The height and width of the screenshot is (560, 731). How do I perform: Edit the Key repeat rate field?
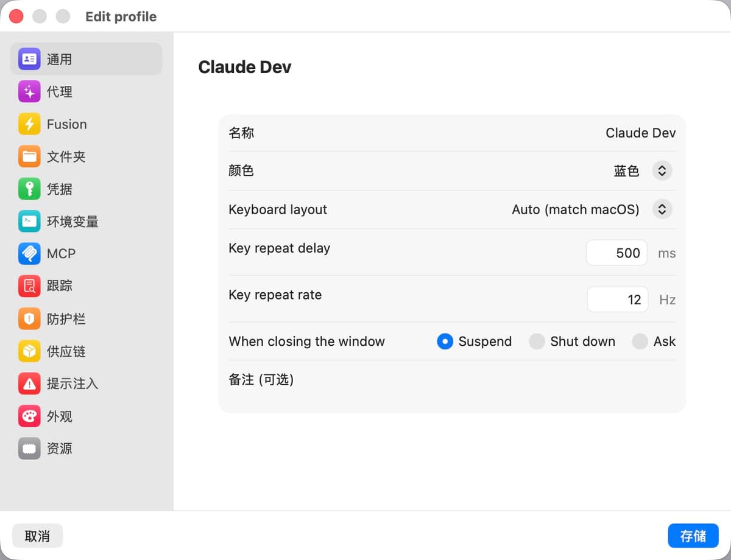coord(618,299)
